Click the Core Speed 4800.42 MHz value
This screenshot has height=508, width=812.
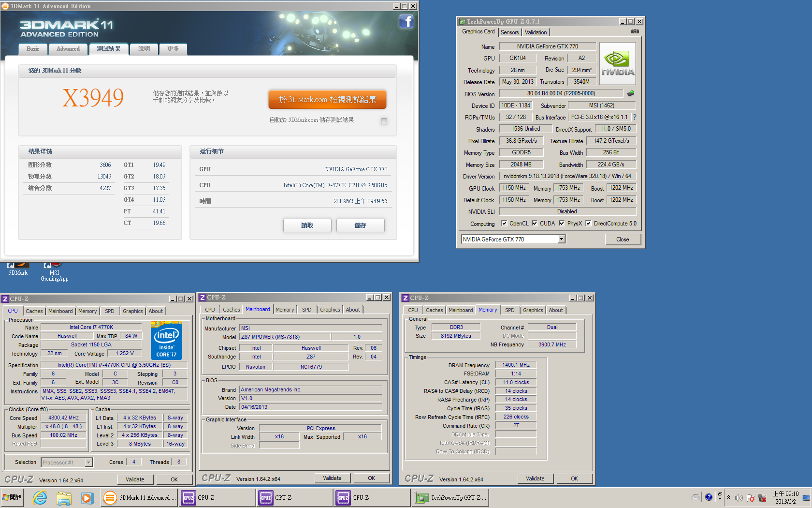64,418
